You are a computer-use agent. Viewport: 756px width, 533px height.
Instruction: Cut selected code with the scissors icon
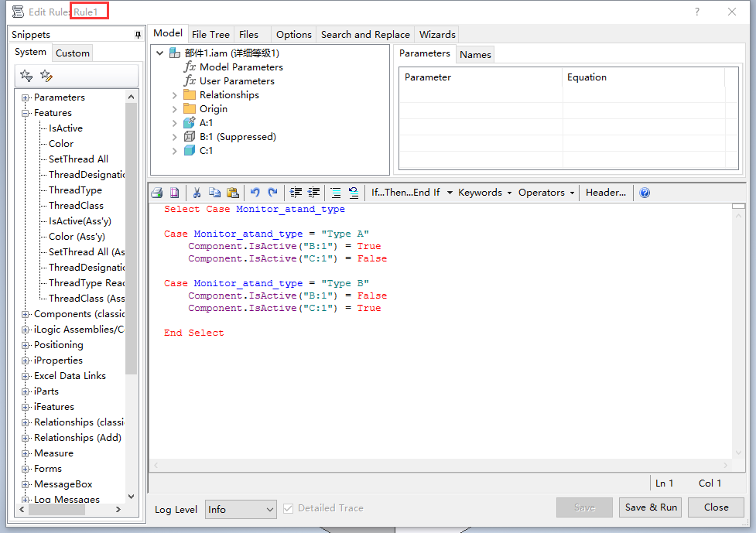pos(198,193)
